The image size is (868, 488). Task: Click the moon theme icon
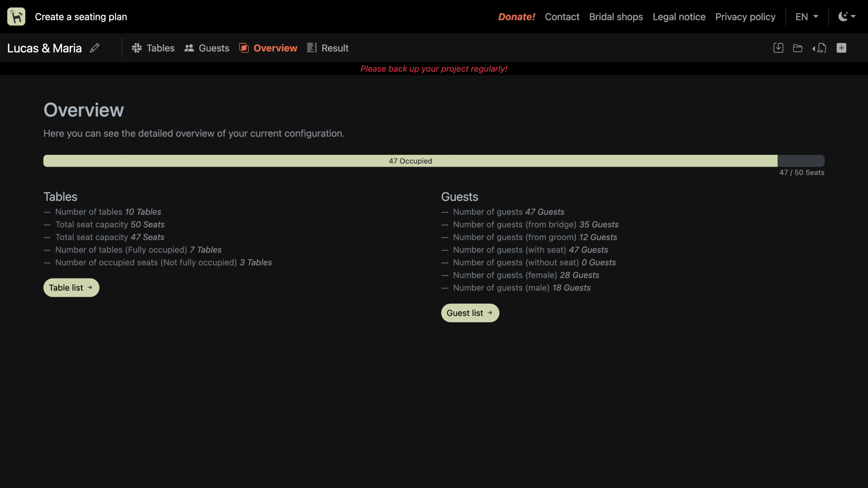[843, 16]
